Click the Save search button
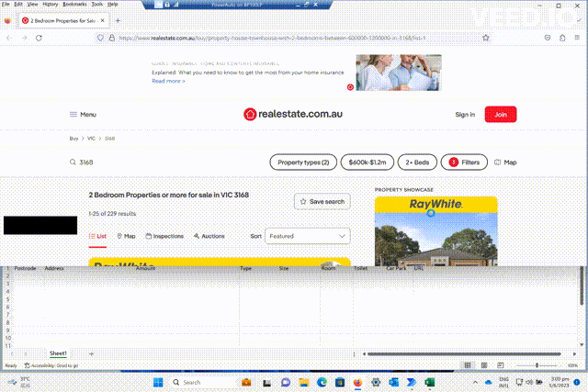The height and width of the screenshot is (392, 588). coord(322,202)
